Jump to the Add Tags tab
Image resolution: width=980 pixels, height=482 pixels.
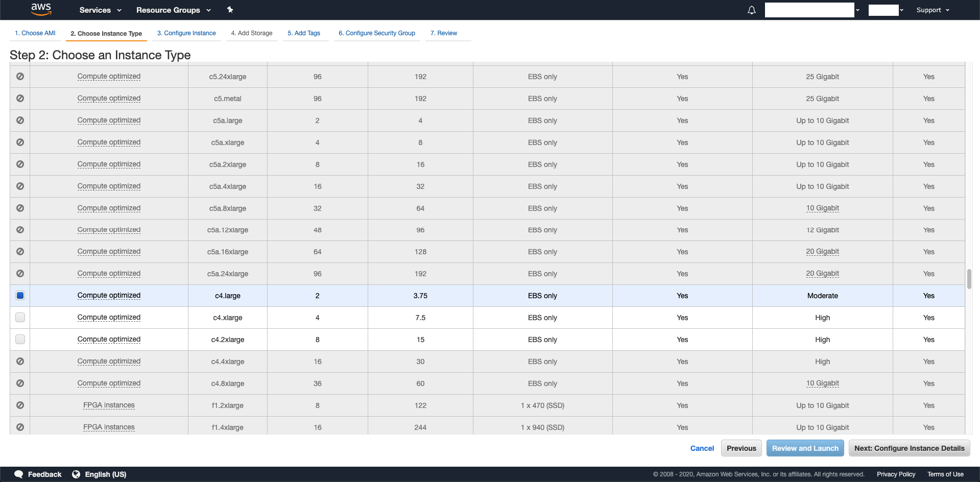tap(304, 33)
